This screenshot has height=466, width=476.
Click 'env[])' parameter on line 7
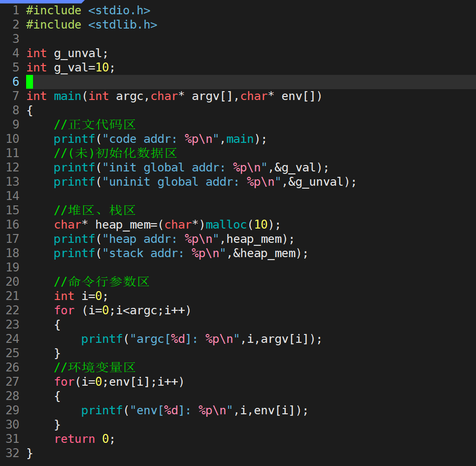[302, 97]
